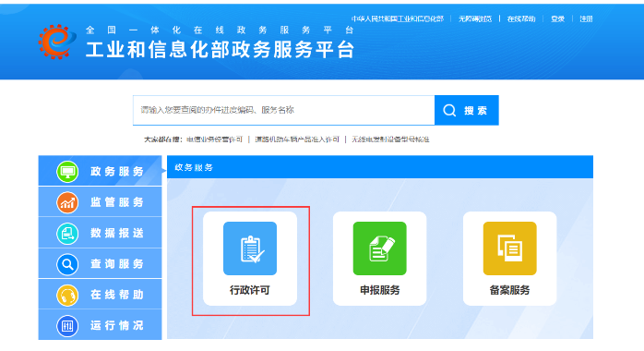This screenshot has height=351, width=644.
Task: Click 登录 to sign in
Action: tap(558, 18)
